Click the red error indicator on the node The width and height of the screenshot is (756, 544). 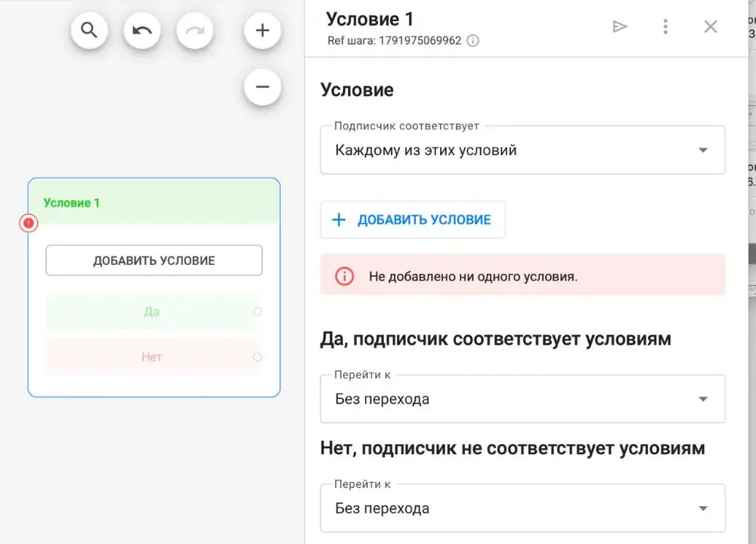coord(29,223)
